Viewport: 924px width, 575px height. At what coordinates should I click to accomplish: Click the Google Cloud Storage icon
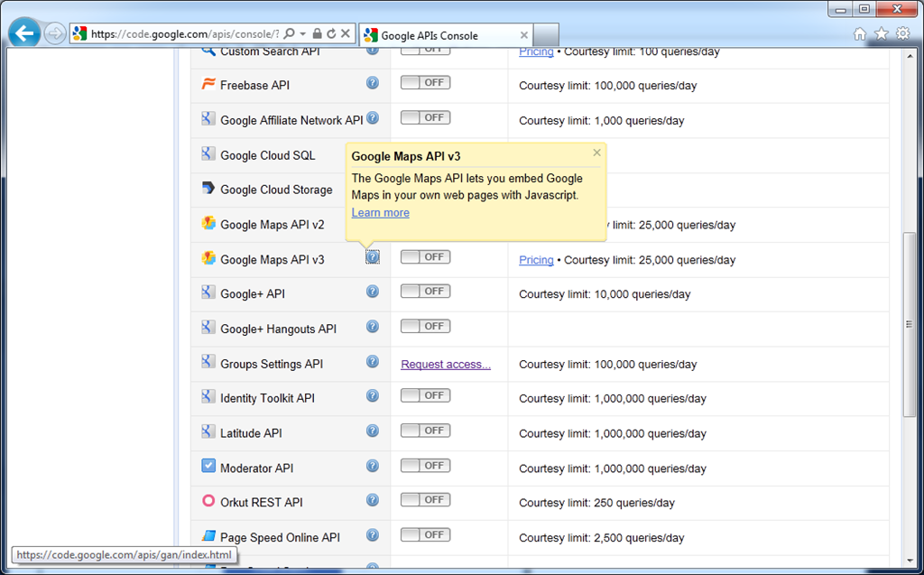point(208,188)
